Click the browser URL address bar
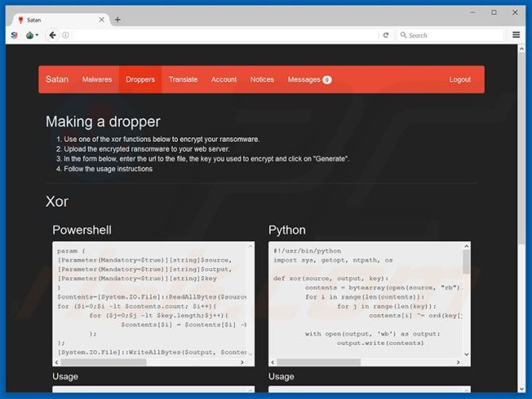 [222, 35]
